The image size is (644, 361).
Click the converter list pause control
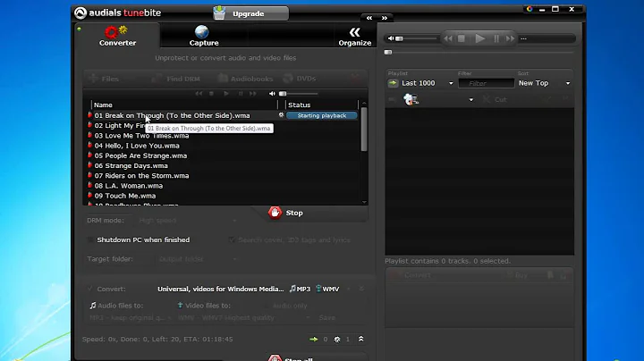tap(241, 94)
